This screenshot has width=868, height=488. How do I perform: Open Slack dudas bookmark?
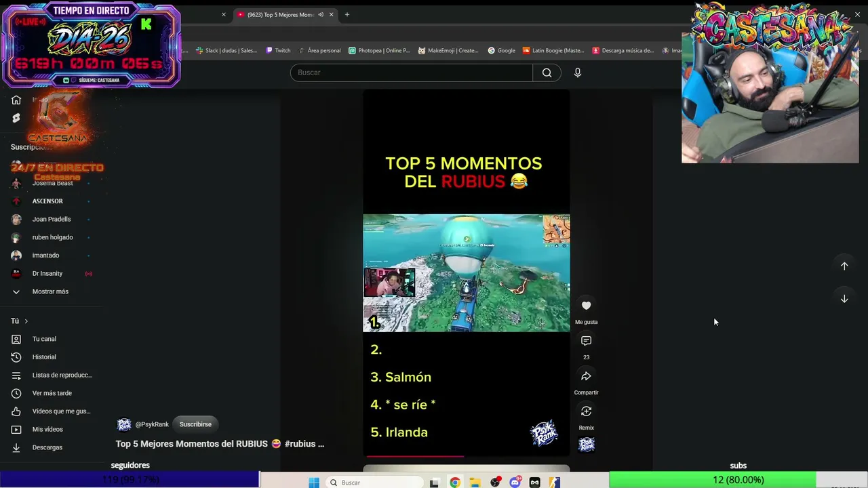pos(226,50)
